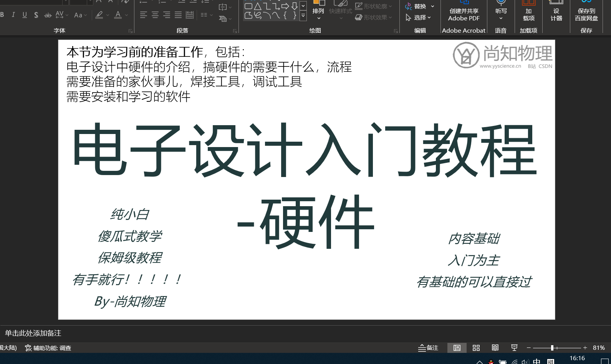611x364 pixels.
Task: Select the right brace shape
Action: tap(295, 15)
